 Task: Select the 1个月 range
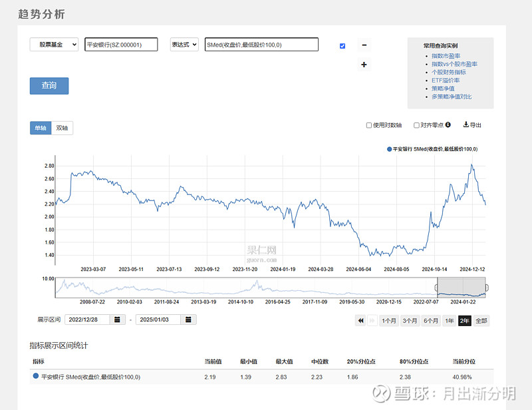click(389, 321)
